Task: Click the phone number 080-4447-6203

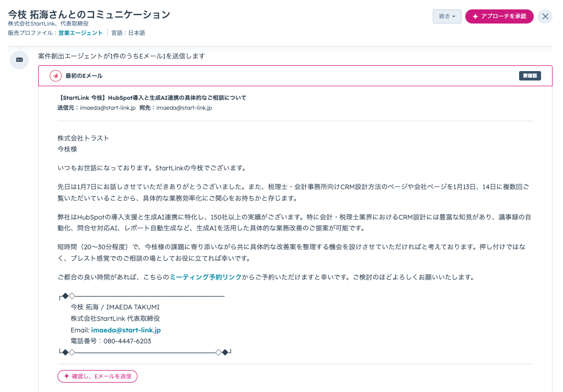Action: (127, 341)
